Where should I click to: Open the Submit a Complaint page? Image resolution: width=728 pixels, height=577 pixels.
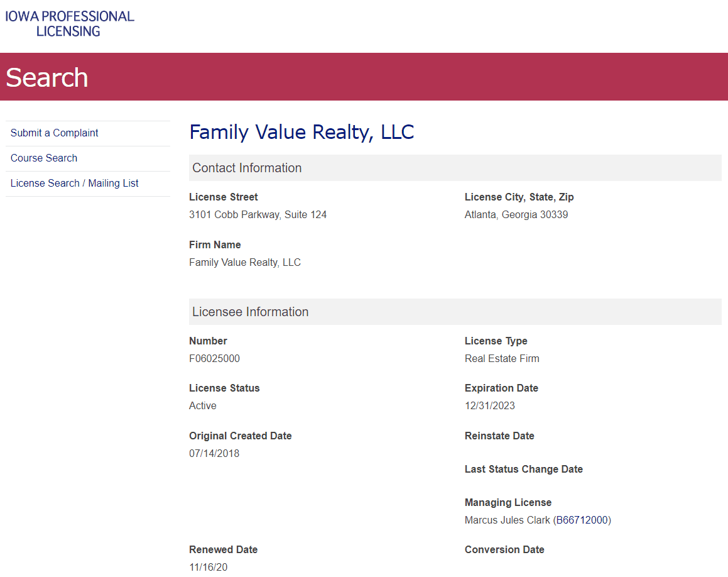[x=54, y=133]
